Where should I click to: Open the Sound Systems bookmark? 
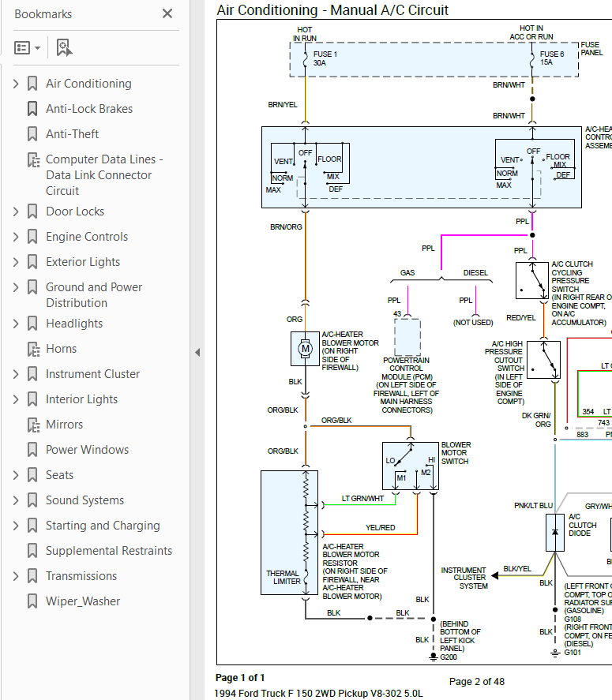click(84, 500)
